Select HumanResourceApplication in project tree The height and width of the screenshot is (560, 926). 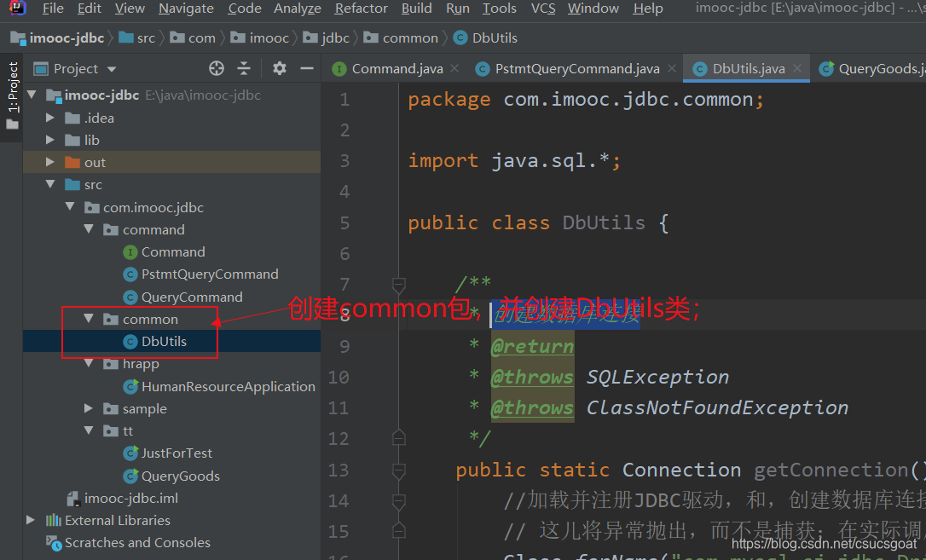228,387
